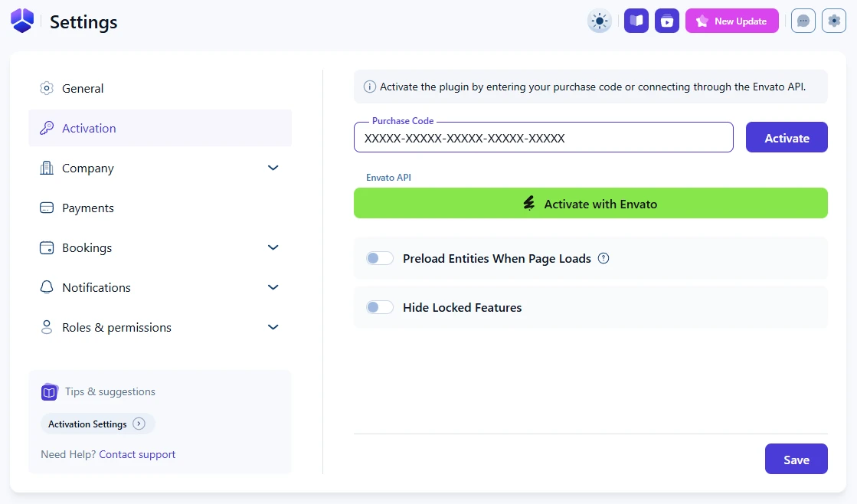Image resolution: width=857 pixels, height=504 pixels.
Task: Go to Payments settings
Action: pos(87,208)
